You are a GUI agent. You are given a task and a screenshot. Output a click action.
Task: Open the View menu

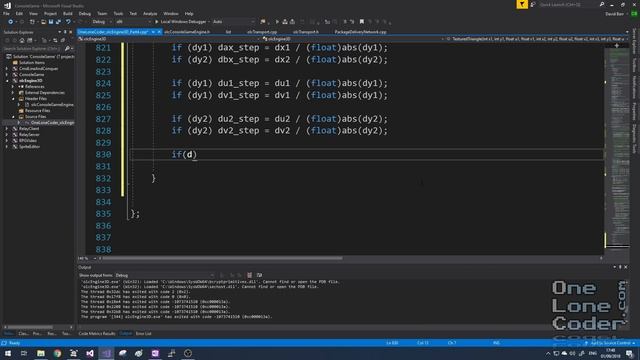click(33, 13)
